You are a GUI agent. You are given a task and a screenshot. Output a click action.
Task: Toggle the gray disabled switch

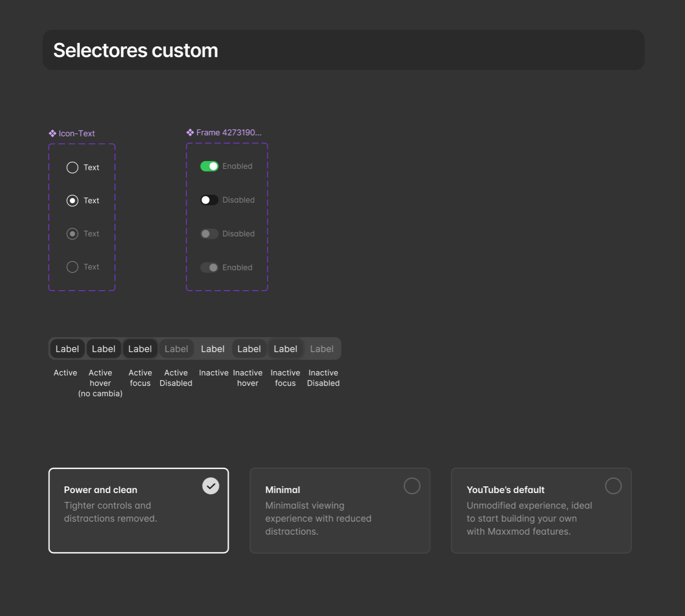[x=209, y=233]
